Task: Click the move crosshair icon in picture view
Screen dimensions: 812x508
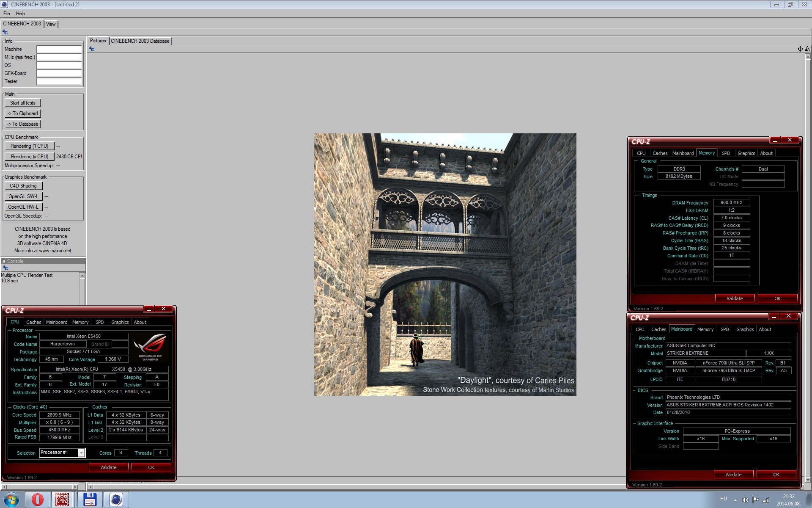Action: pyautogui.click(x=800, y=49)
